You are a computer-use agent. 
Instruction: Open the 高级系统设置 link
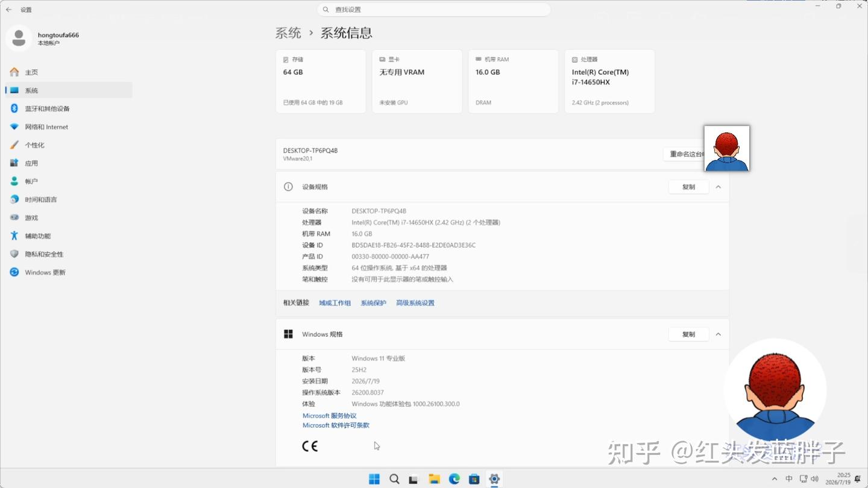(415, 303)
